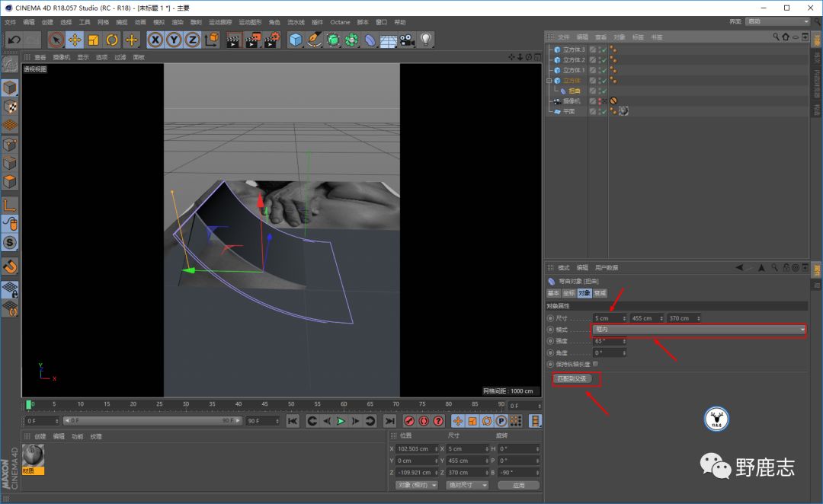The image size is (823, 504).
Task: Open the deformer (bend) toolbar icon
Action: tap(370, 40)
